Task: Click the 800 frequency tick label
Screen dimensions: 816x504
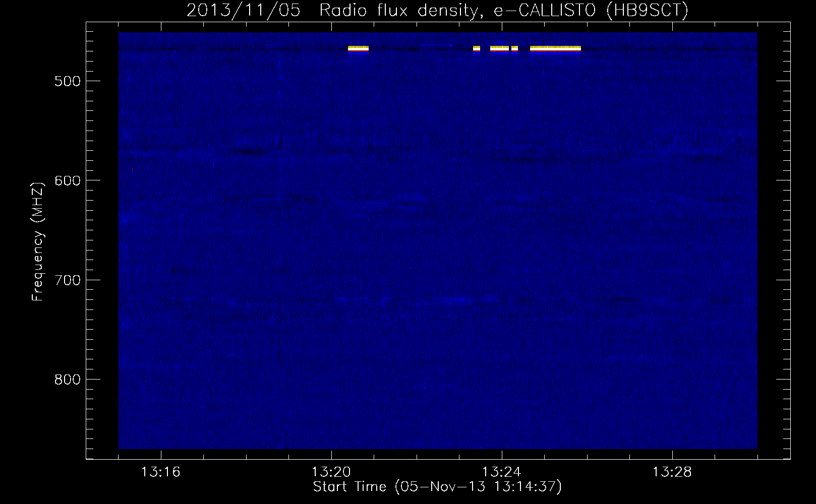Action: [x=67, y=380]
